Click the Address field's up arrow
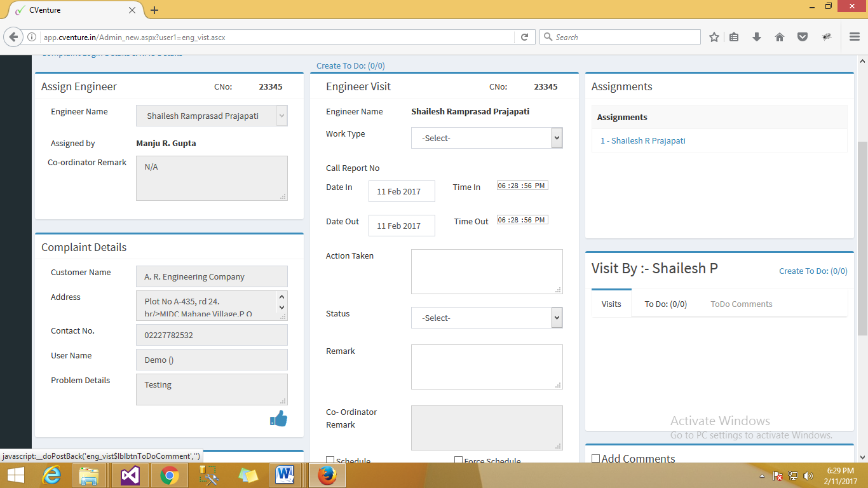Viewport: 868px width, 488px height. (x=282, y=297)
